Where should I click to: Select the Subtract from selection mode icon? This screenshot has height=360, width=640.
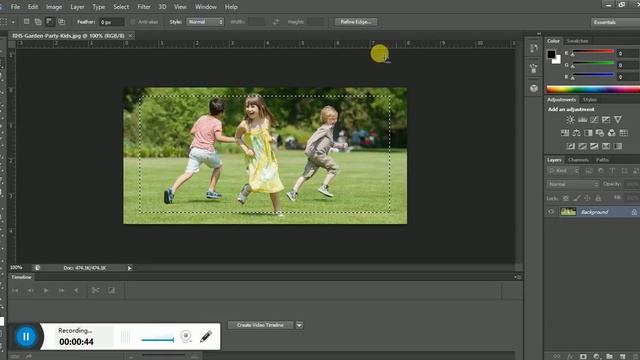(x=50, y=22)
